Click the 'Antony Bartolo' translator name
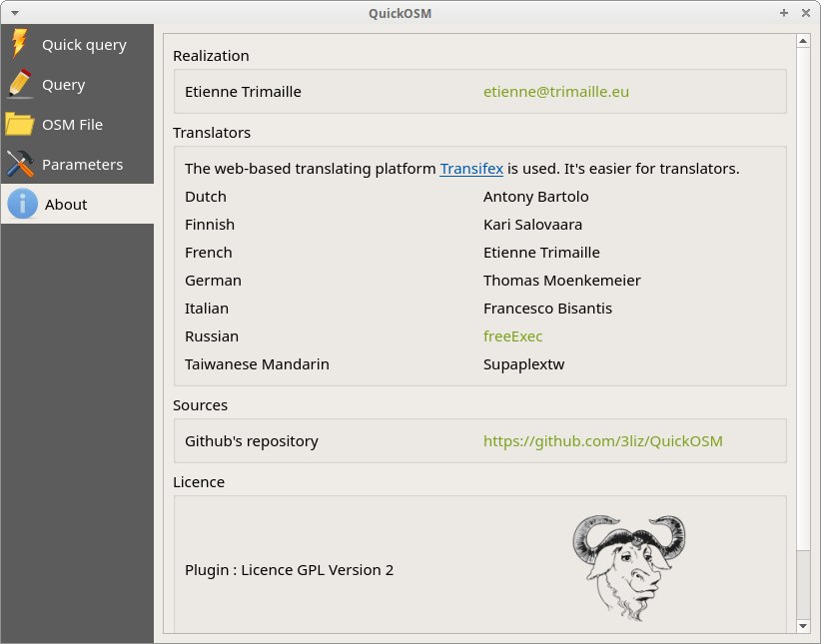821x644 pixels. (535, 197)
